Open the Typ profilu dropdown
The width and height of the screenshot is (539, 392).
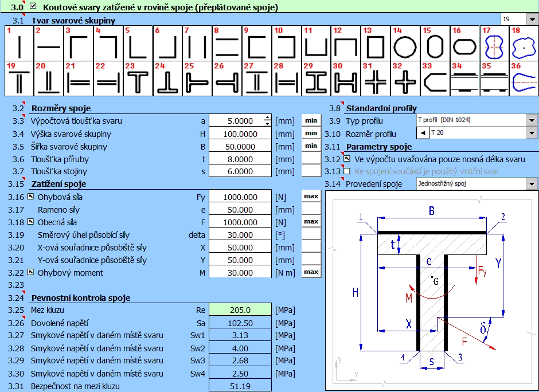532,121
